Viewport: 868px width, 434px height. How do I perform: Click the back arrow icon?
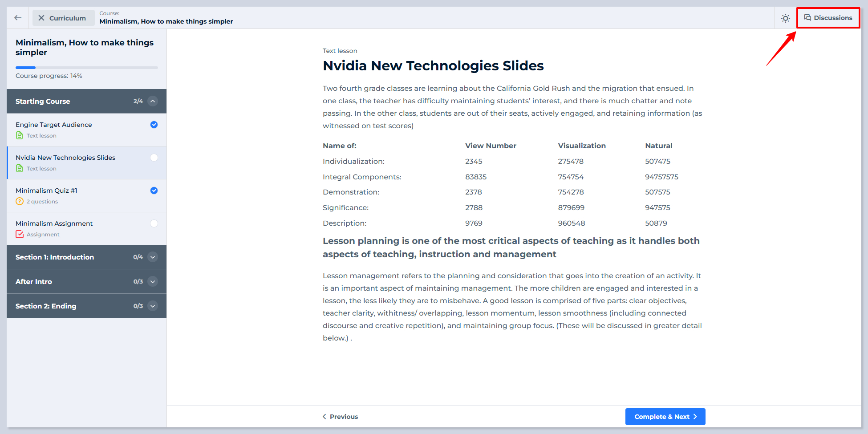point(18,18)
